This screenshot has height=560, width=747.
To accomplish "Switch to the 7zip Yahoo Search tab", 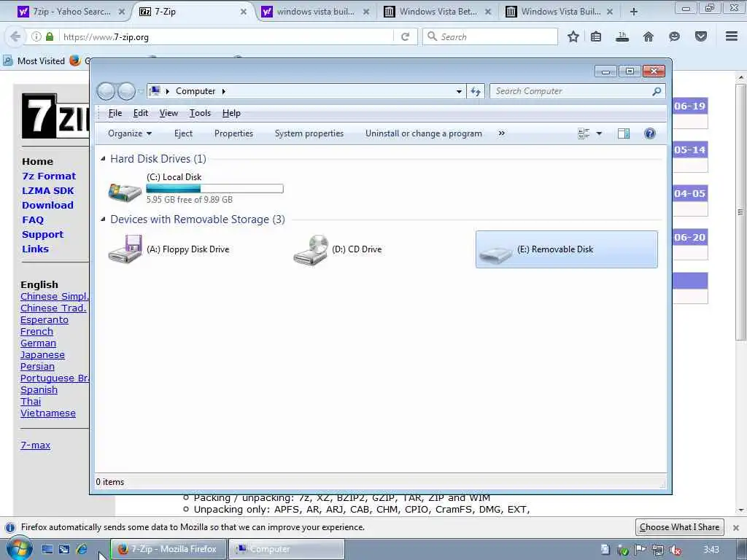I will pos(71,12).
